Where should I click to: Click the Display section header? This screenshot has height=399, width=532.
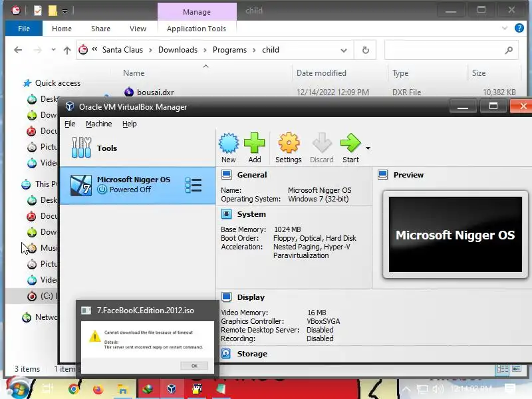[251, 297]
